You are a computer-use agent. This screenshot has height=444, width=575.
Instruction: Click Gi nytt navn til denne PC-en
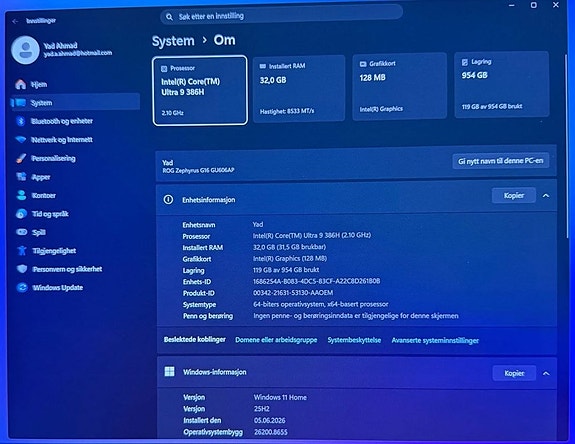[501, 161]
